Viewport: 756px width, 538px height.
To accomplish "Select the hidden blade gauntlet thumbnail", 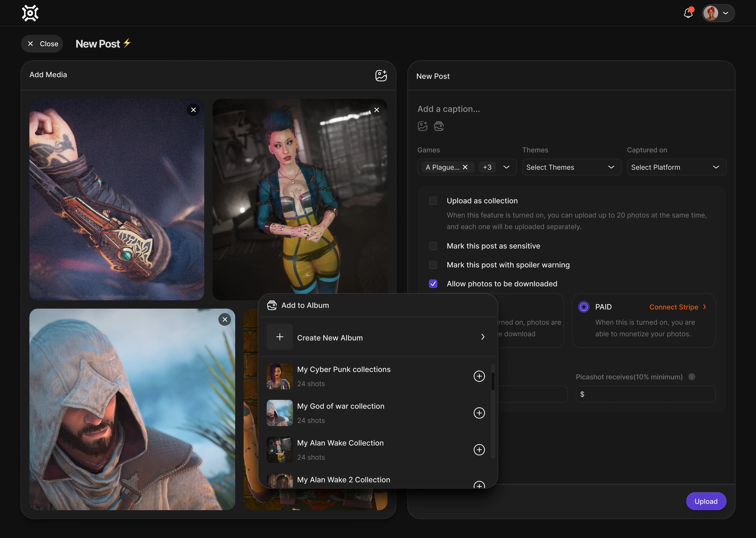I will click(x=117, y=200).
